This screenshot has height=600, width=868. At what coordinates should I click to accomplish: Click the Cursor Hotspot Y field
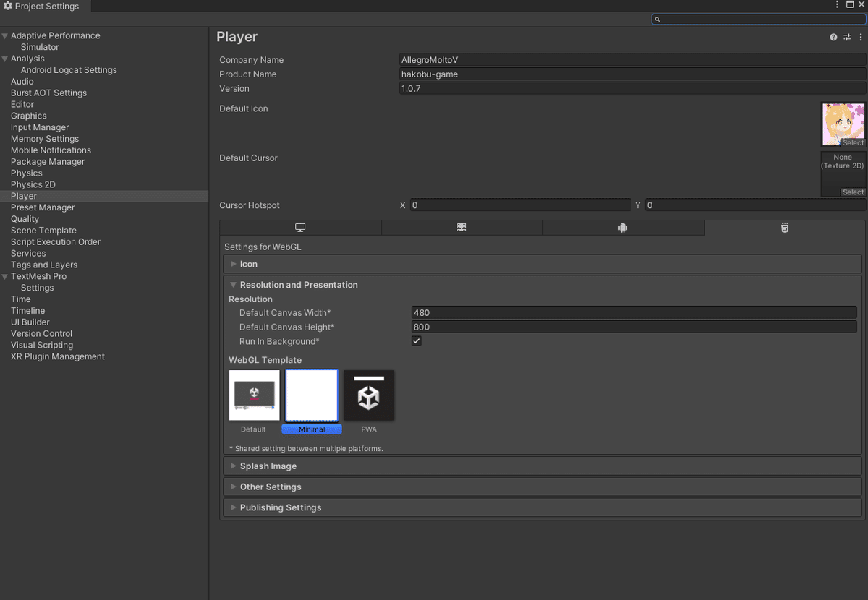(755, 205)
